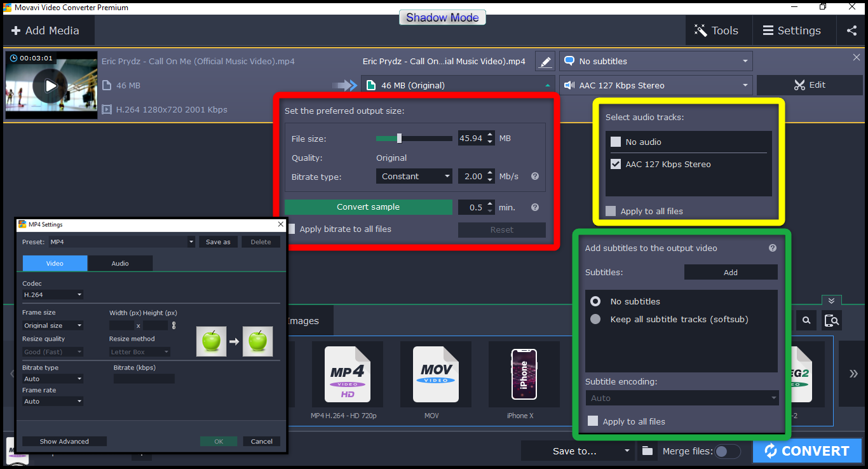This screenshot has height=469, width=868.
Task: Open the Constant bitrate type dropdown
Action: click(414, 176)
